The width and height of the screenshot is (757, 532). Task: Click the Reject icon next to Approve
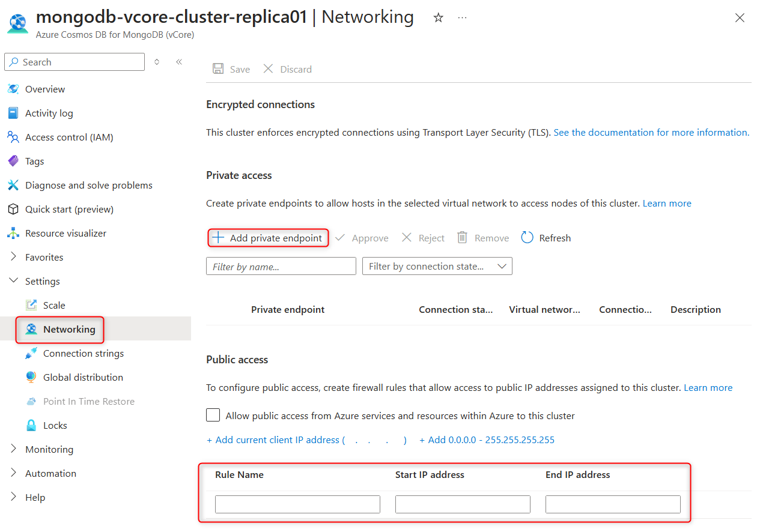406,237
